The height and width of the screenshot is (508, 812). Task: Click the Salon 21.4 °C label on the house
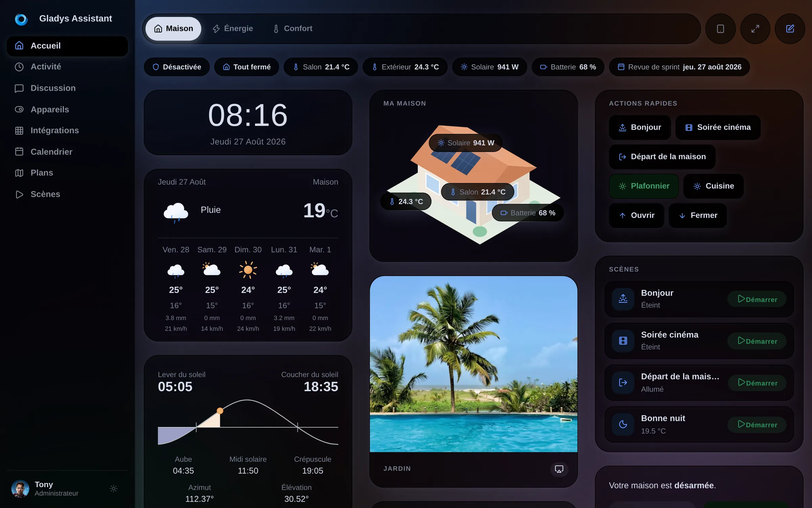coord(477,192)
